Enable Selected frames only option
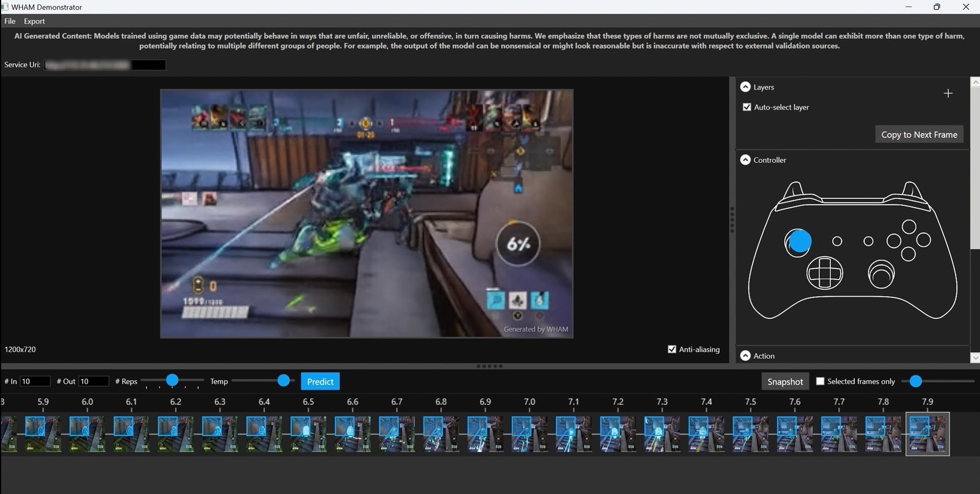The width and height of the screenshot is (980, 494). [x=820, y=381]
